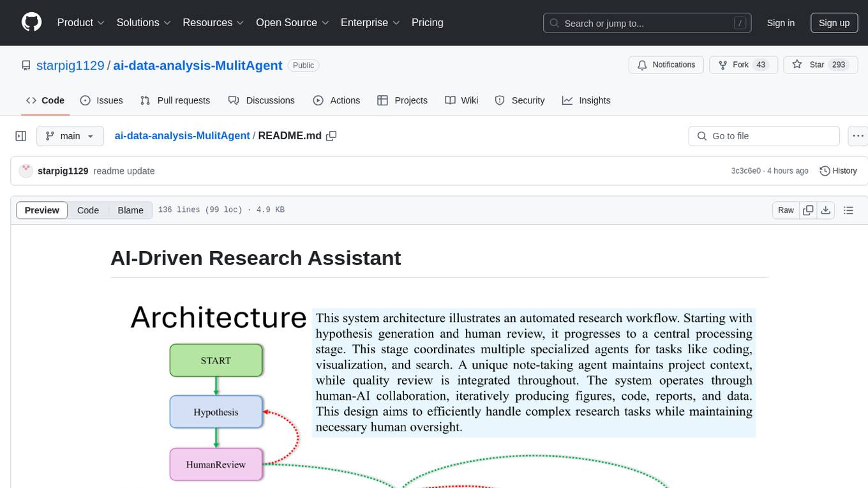The width and height of the screenshot is (868, 488).
Task: Switch to the Pull requests tab
Action: tap(175, 100)
